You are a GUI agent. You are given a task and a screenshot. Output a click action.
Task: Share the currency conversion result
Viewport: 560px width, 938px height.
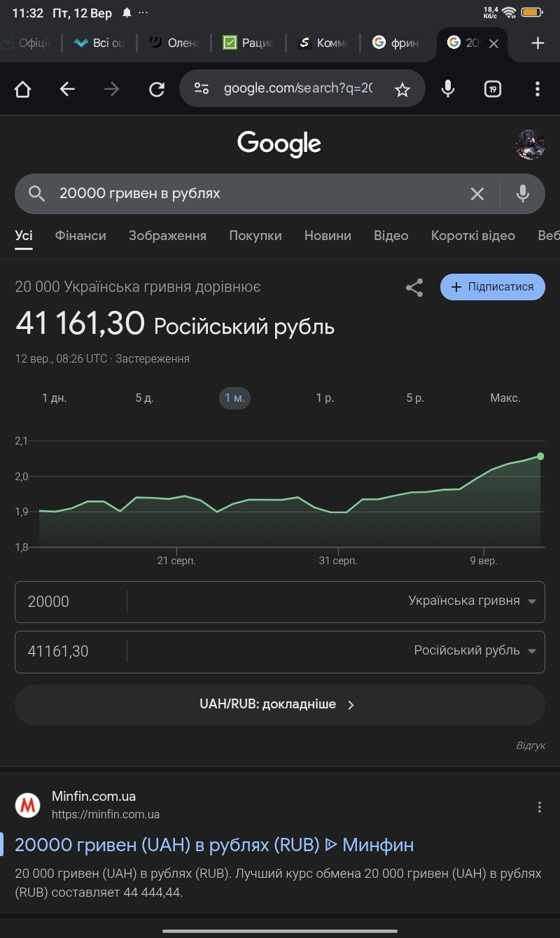414,287
